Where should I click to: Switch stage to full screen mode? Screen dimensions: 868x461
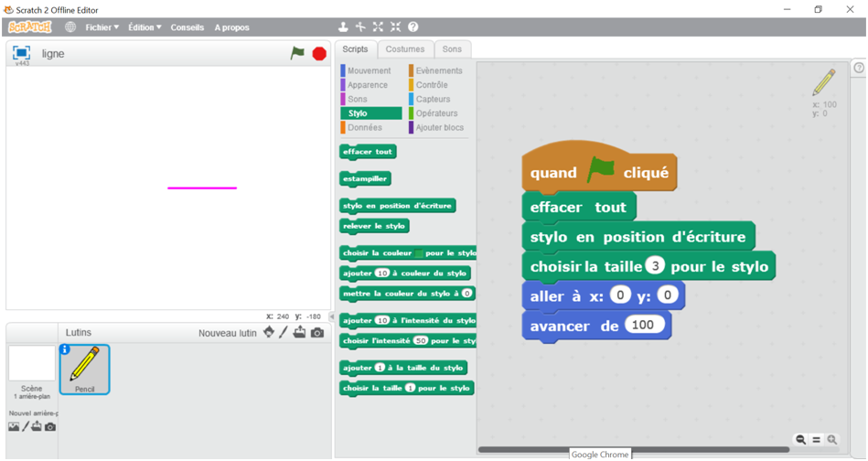coord(21,53)
